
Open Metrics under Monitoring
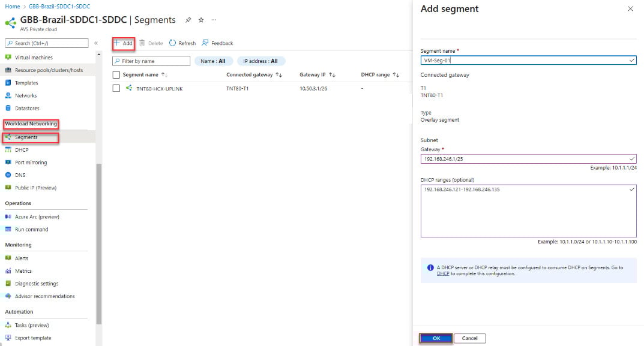point(23,271)
